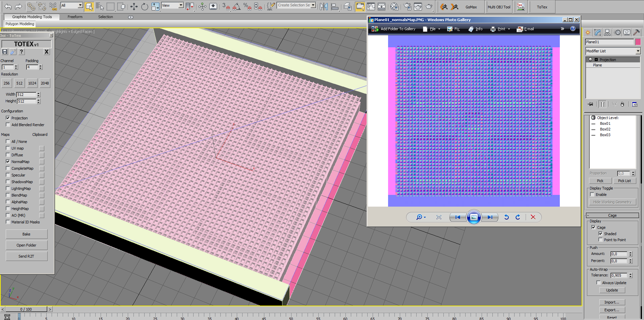The height and width of the screenshot is (320, 644).
Task: Open the Hierarchy command panel tab
Action: (x=607, y=33)
